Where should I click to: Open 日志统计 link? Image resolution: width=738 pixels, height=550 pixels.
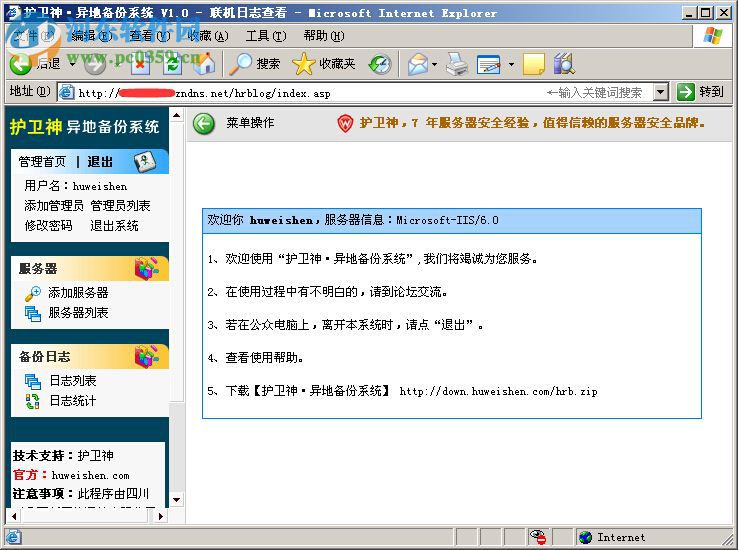tap(72, 401)
